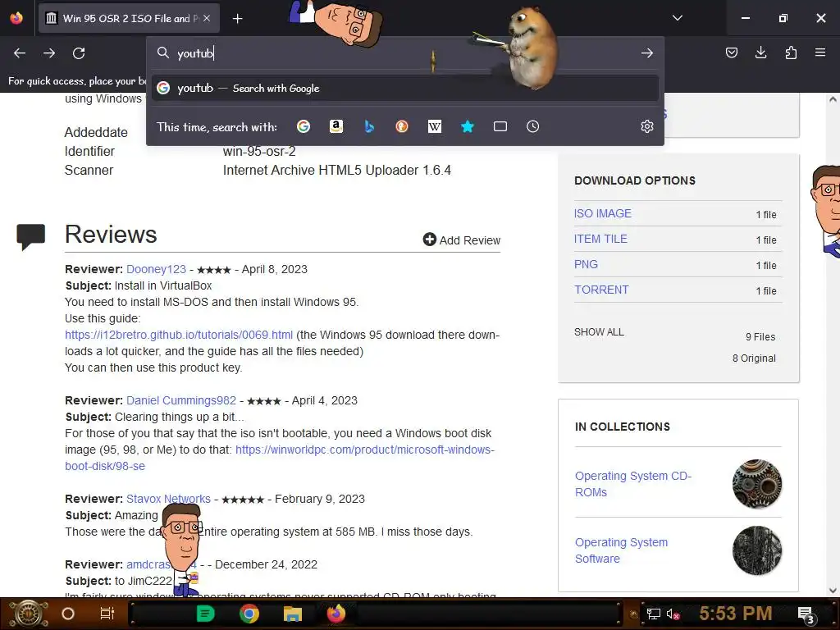
Task: Open Cortana search circle on taskbar
Action: pyautogui.click(x=68, y=614)
